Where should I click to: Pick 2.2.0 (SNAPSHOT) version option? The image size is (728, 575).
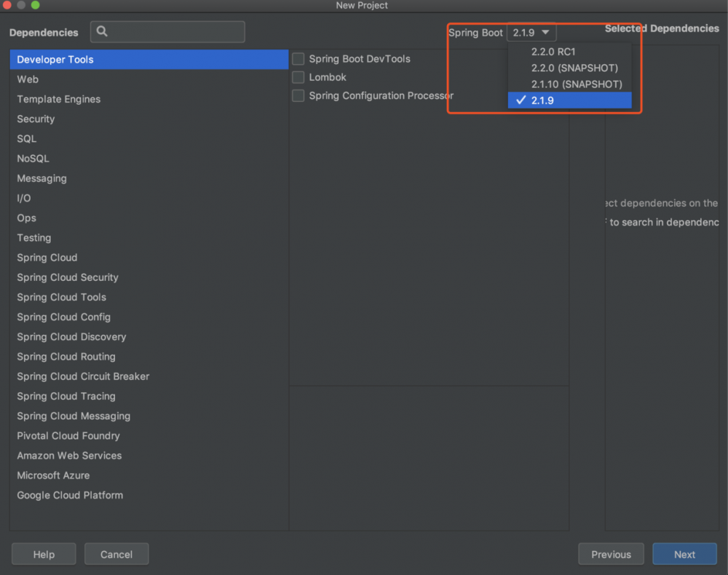[574, 68]
